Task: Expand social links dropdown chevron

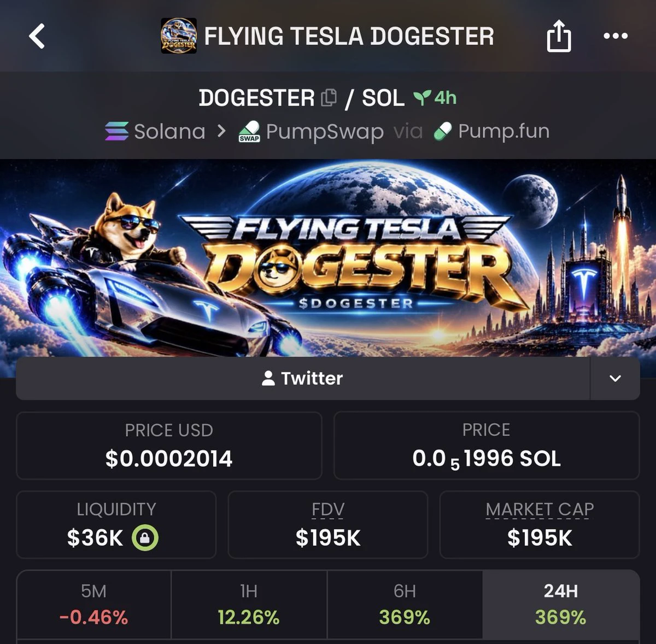Action: [x=615, y=378]
